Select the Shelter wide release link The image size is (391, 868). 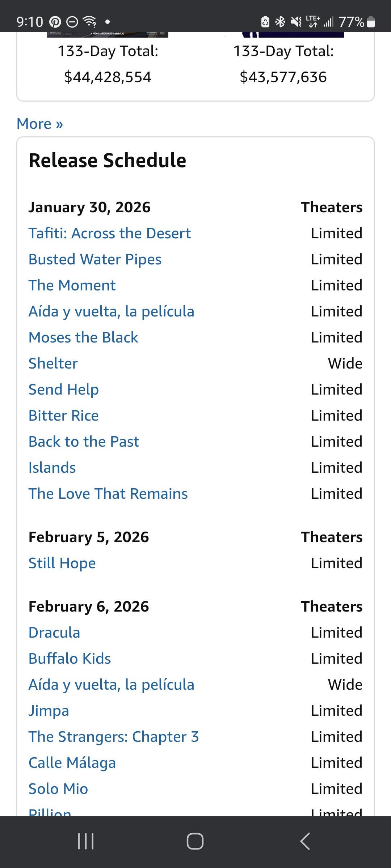coord(53,363)
